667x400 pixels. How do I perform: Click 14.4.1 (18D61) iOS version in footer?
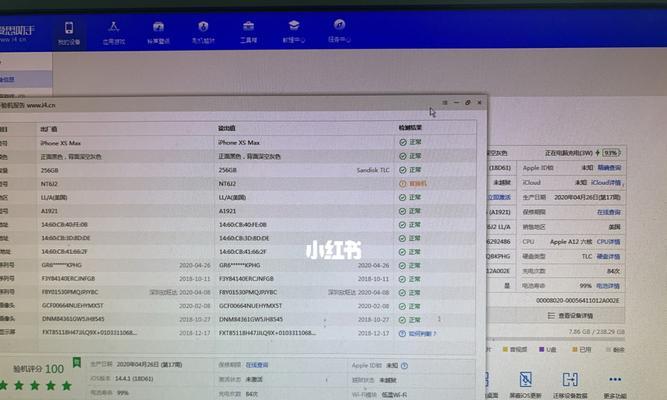pyautogui.click(x=134, y=379)
